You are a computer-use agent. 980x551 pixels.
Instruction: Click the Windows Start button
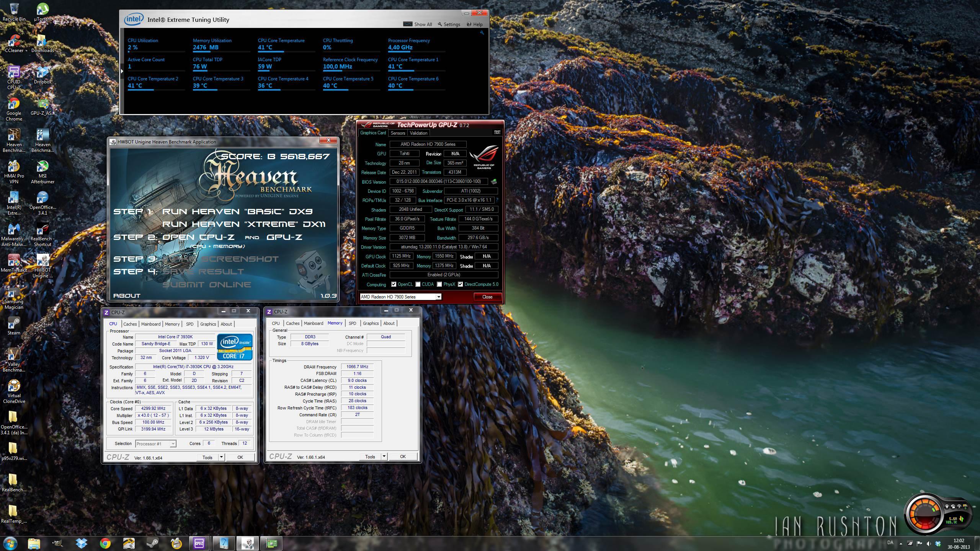10,543
